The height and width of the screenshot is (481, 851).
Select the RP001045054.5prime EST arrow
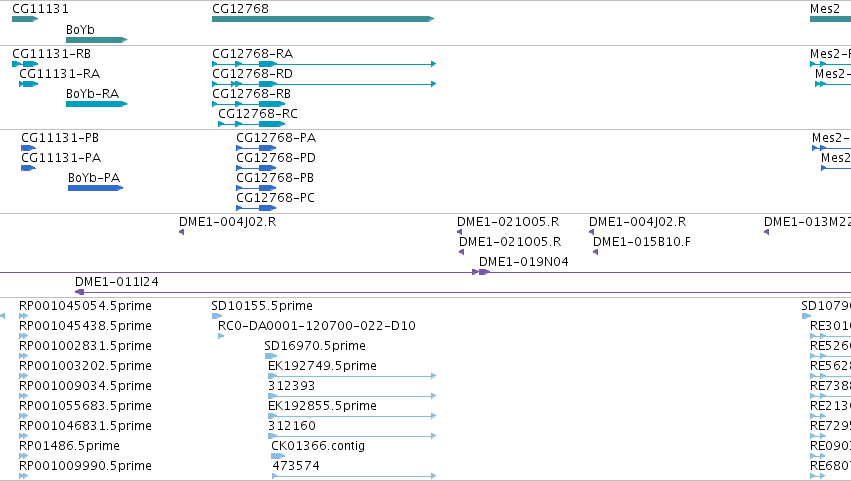point(23,316)
